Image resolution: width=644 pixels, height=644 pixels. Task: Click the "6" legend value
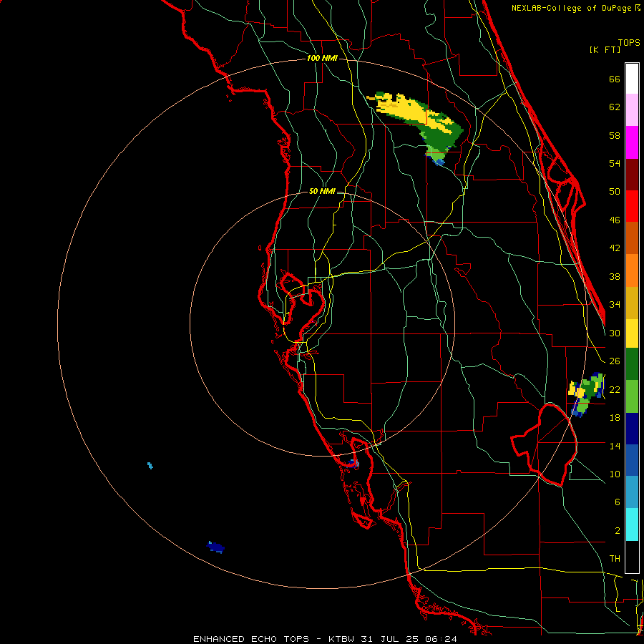(x=617, y=502)
